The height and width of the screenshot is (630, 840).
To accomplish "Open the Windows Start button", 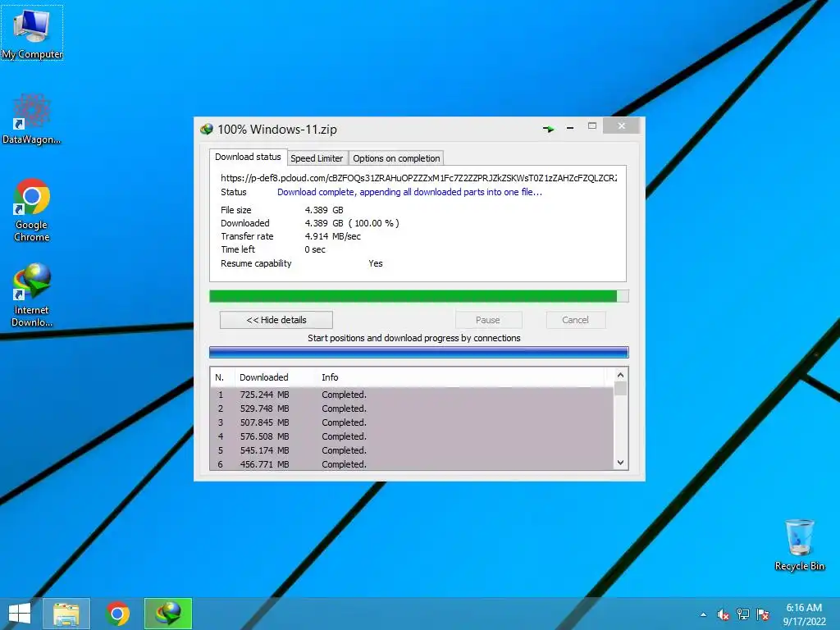I will coord(20,614).
